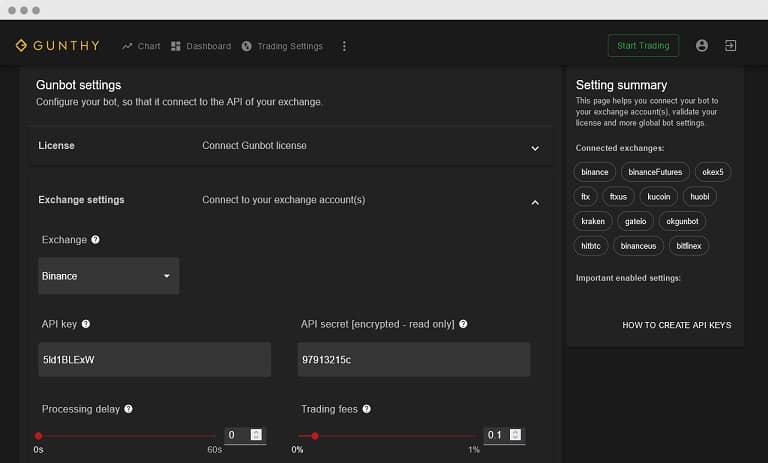The height and width of the screenshot is (463, 768).
Task: Open the three-dot more menu
Action: click(344, 46)
